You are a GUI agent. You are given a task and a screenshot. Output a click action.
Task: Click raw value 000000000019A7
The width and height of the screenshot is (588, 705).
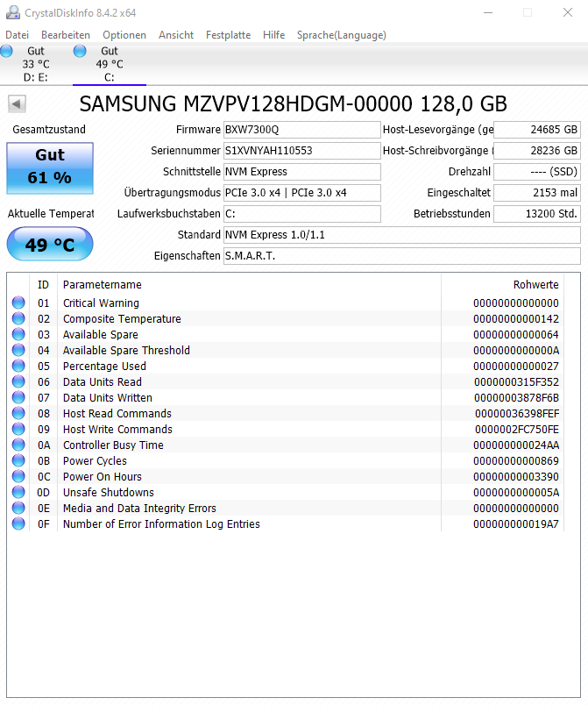(x=516, y=524)
